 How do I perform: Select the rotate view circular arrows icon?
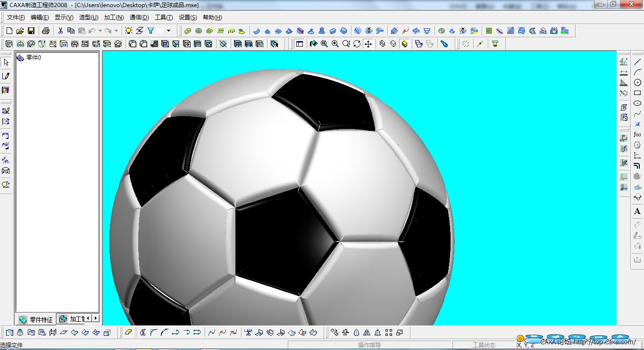coord(357,44)
